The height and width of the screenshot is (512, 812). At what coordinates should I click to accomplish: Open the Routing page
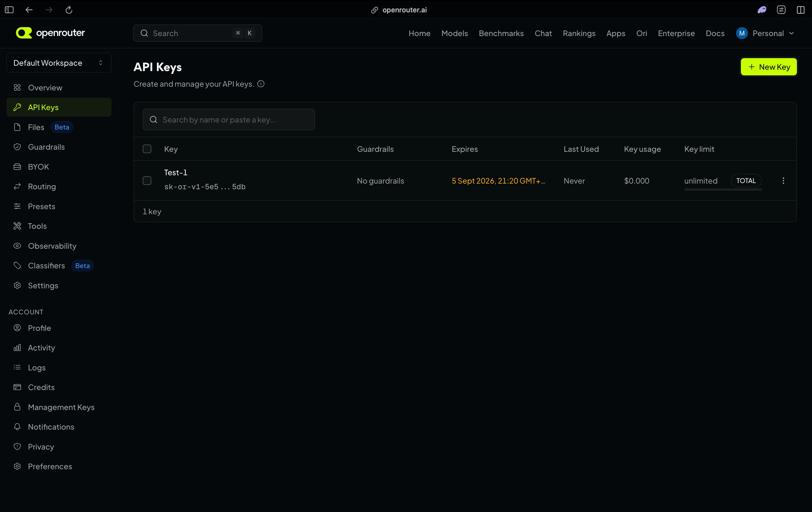(x=59, y=186)
